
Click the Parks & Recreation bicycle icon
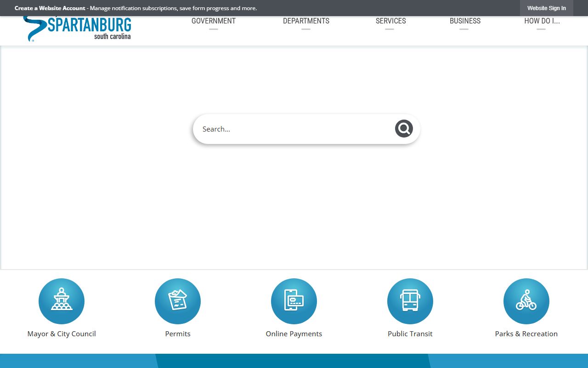click(x=526, y=301)
